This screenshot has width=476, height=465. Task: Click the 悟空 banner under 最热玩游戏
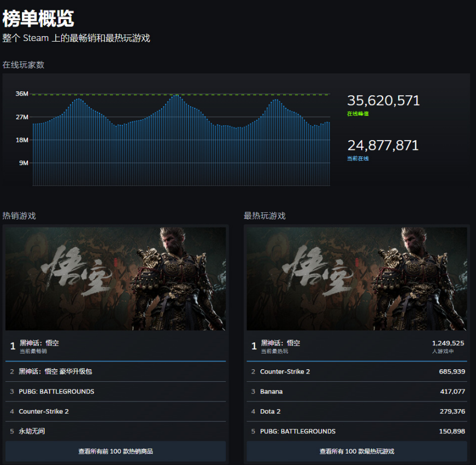357,278
